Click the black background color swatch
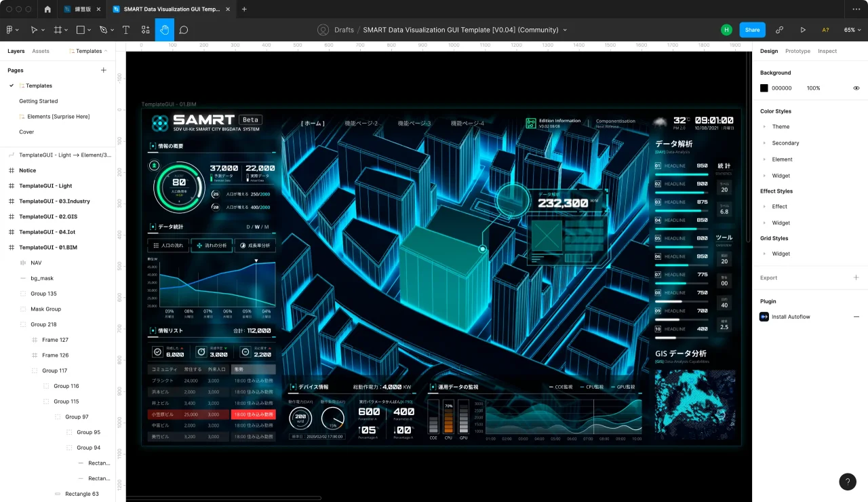Screen dimensions: 868x502 pyautogui.click(x=764, y=88)
